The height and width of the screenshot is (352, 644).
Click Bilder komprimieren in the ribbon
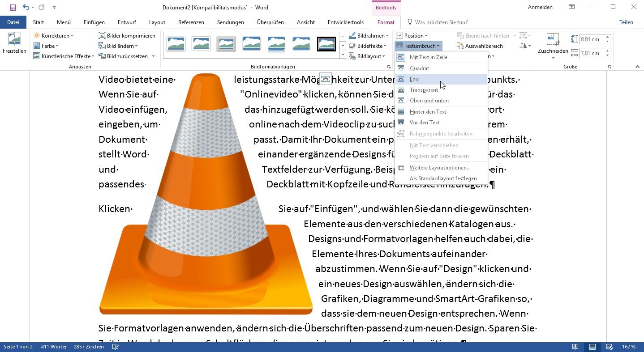pyautogui.click(x=127, y=36)
